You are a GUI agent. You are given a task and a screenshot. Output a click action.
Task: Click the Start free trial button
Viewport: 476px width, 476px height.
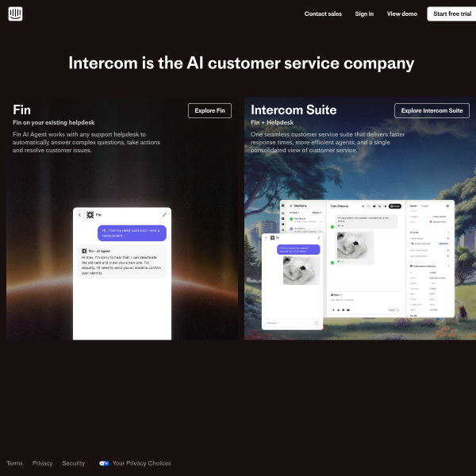(451, 14)
